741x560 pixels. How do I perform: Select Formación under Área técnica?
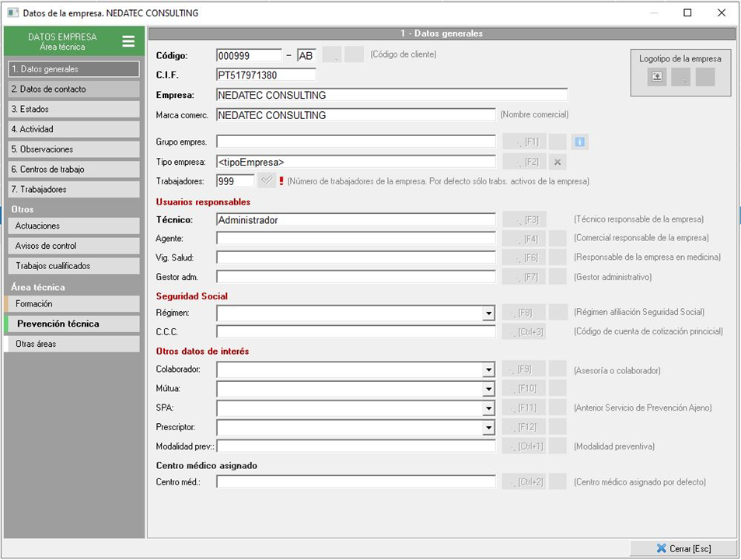[72, 304]
